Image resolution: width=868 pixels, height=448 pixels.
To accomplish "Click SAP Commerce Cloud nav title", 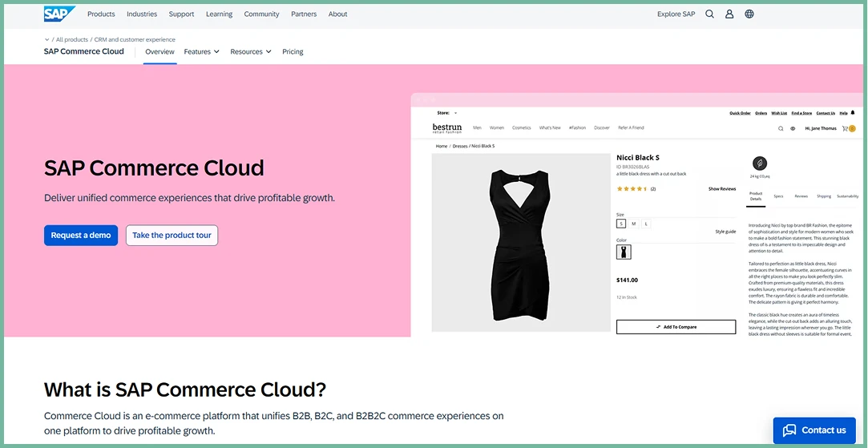I will (84, 51).
